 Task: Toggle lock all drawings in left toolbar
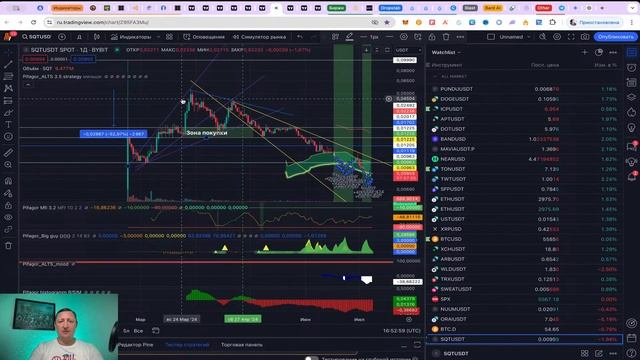point(8,205)
